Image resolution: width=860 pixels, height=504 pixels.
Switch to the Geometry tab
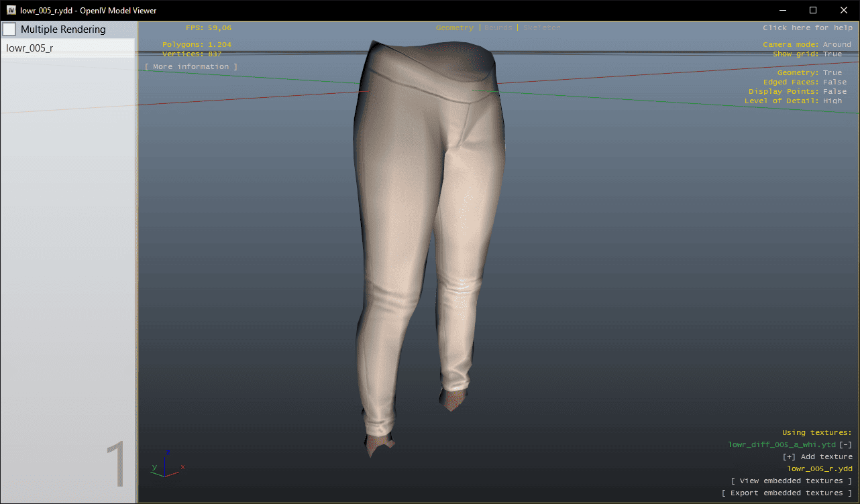(454, 28)
